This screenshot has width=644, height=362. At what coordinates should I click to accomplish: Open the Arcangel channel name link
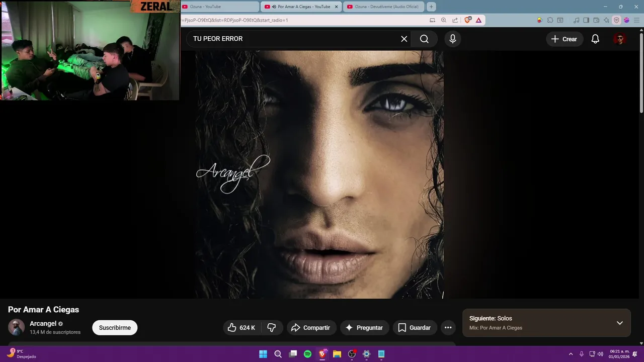pyautogui.click(x=43, y=323)
